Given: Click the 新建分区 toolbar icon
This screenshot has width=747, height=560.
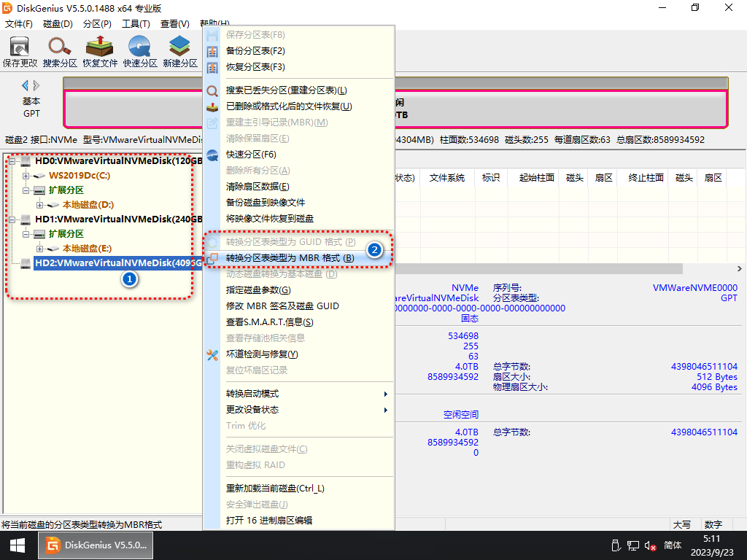Looking at the screenshot, I should [x=179, y=47].
